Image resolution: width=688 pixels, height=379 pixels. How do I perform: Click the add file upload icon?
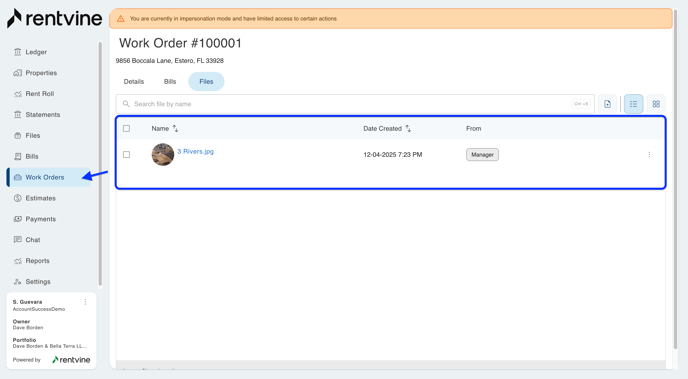click(x=607, y=104)
